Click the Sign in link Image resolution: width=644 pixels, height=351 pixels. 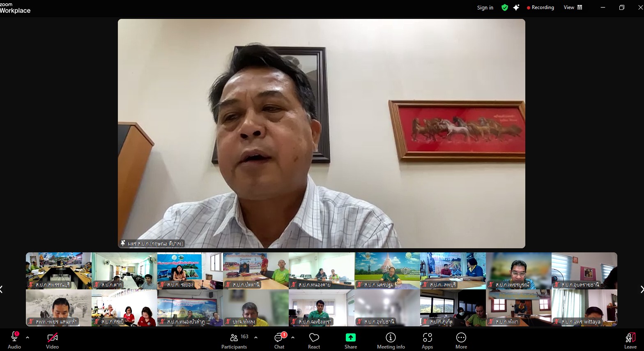(x=485, y=7)
